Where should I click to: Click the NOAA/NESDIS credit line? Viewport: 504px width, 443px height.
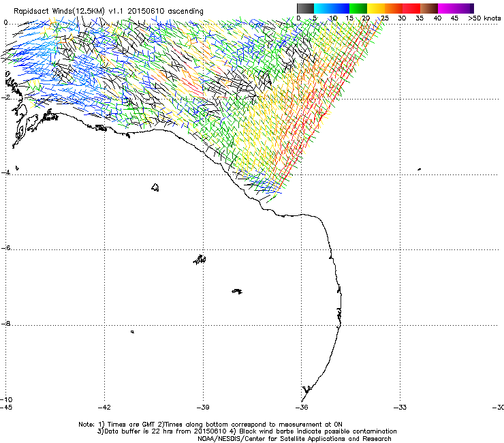294,439
